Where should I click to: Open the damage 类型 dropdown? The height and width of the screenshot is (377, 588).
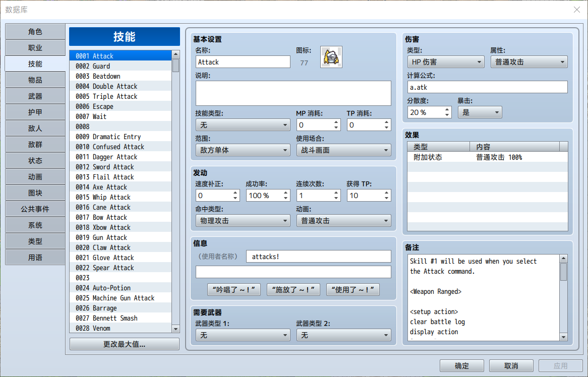pyautogui.click(x=446, y=62)
